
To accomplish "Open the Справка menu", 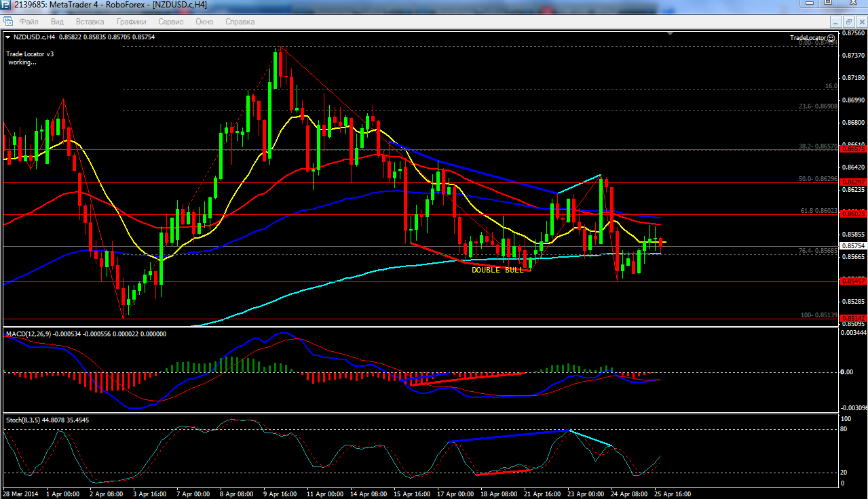I will tap(240, 22).
